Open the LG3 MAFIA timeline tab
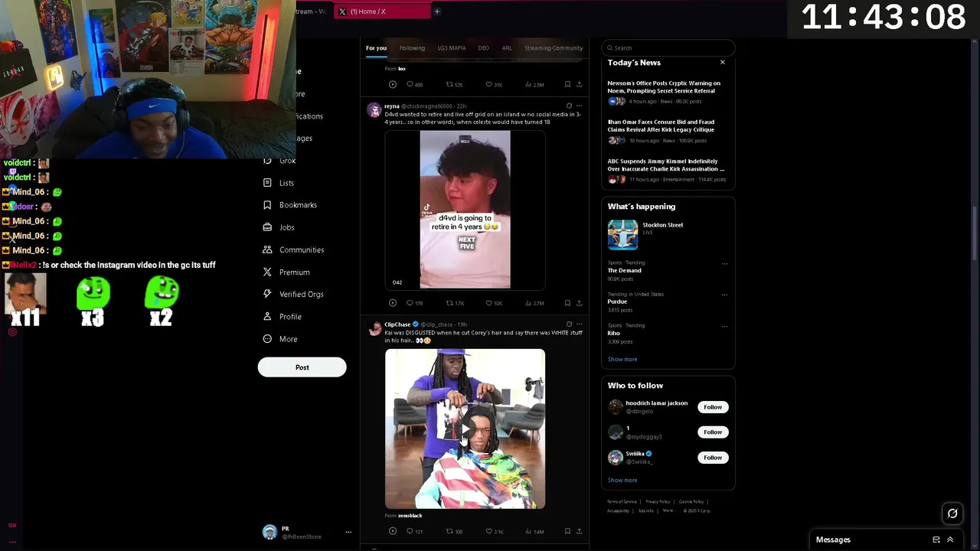Screen dimensions: 980x551 click(452, 48)
